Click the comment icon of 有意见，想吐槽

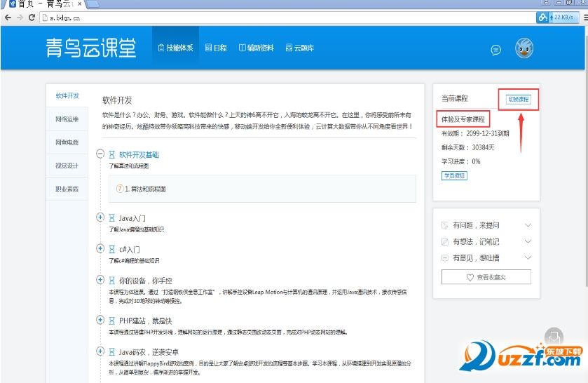(445, 258)
